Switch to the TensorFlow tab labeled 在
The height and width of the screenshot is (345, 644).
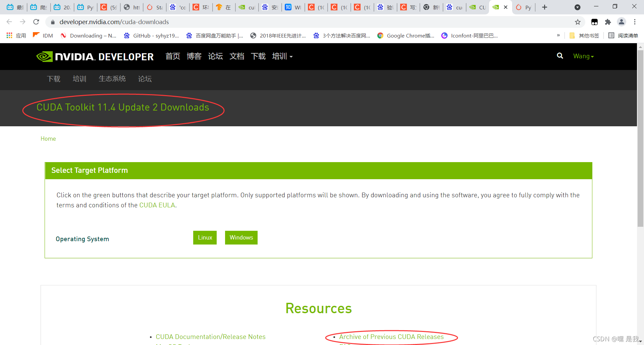(224, 7)
